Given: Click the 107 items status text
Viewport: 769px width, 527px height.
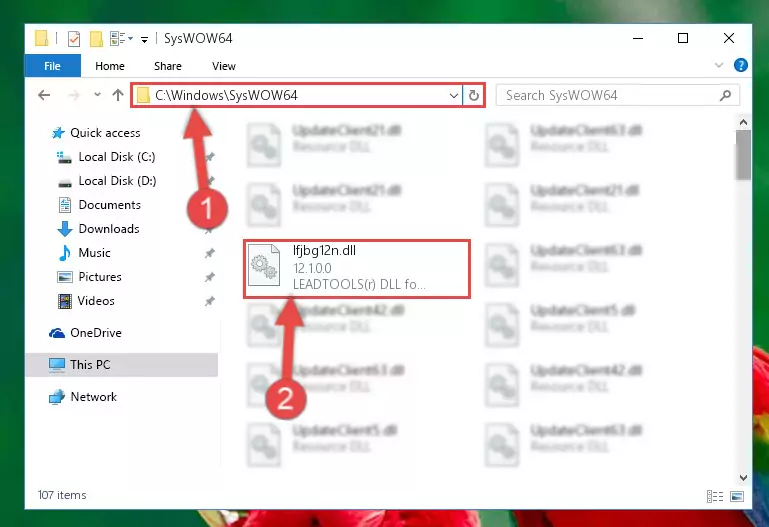Looking at the screenshot, I should (62, 495).
